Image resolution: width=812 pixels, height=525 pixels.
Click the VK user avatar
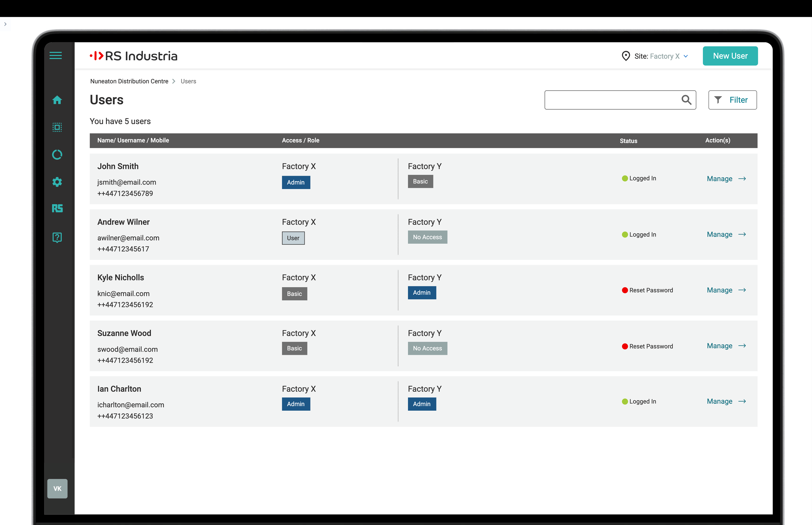coord(57,488)
